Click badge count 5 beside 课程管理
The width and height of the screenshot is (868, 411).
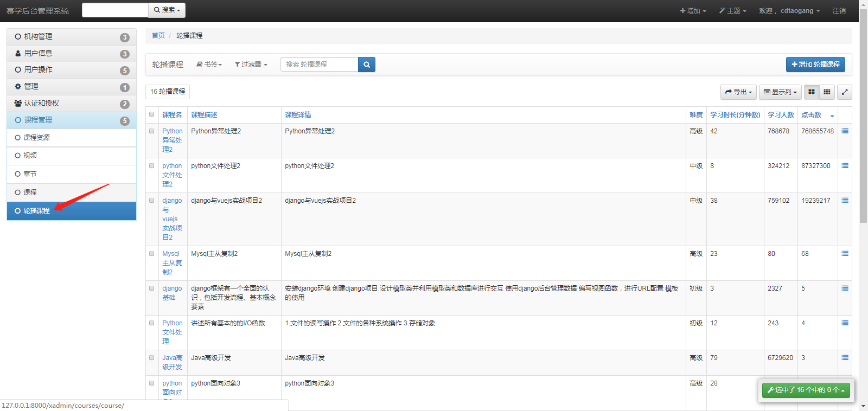pos(125,121)
